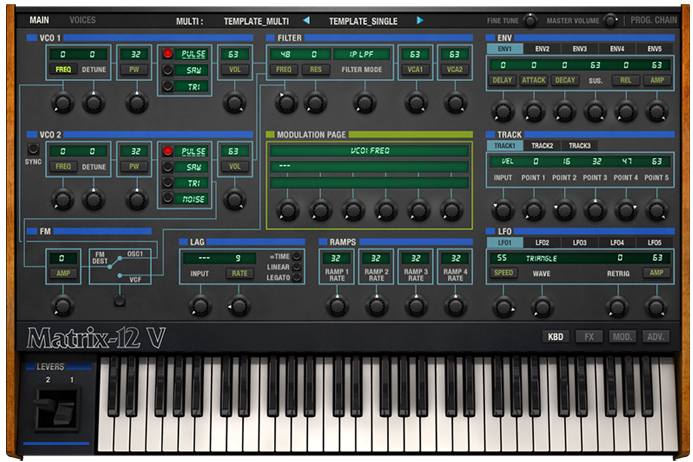Click the FM amp knob
Screen dimensions: 693x462
pos(62,306)
